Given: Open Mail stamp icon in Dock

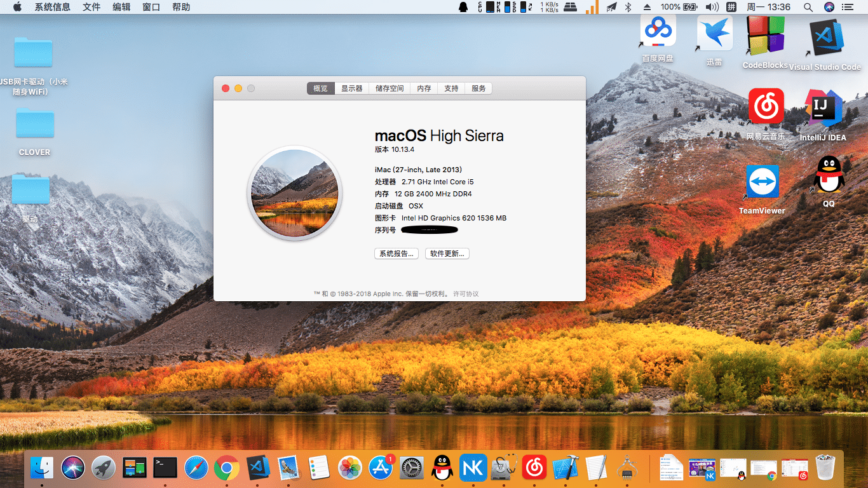Looking at the screenshot, I should pyautogui.click(x=288, y=468).
